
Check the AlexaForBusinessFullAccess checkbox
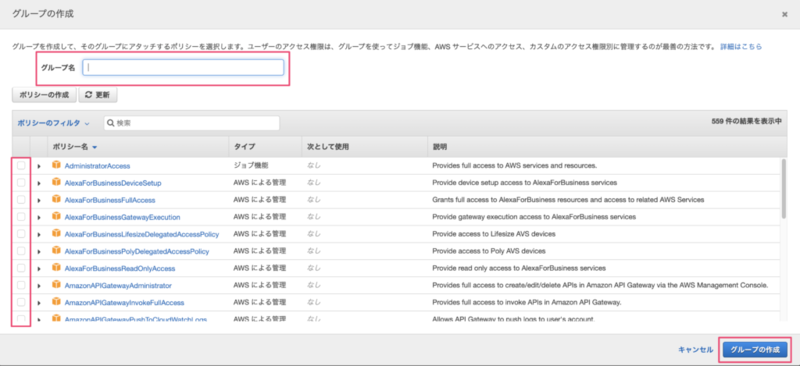coord(21,200)
